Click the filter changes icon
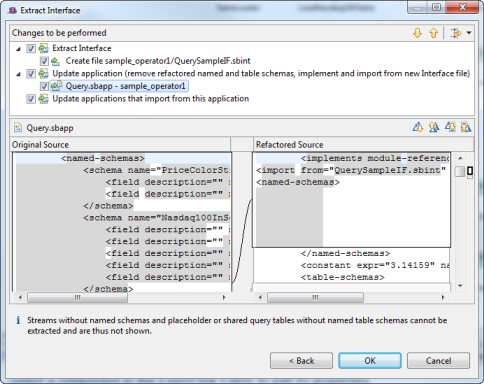Screen dimensions: 484x384 click(x=455, y=33)
